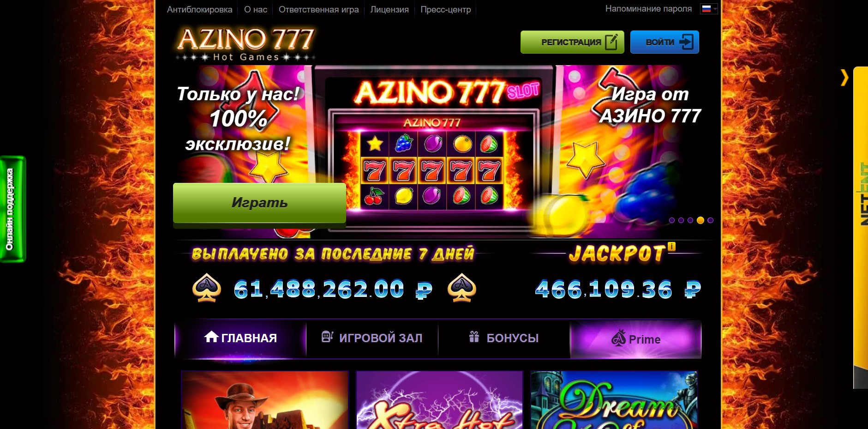Click the home icon in Главная tab
The width and height of the screenshot is (868, 429).
coord(211,337)
